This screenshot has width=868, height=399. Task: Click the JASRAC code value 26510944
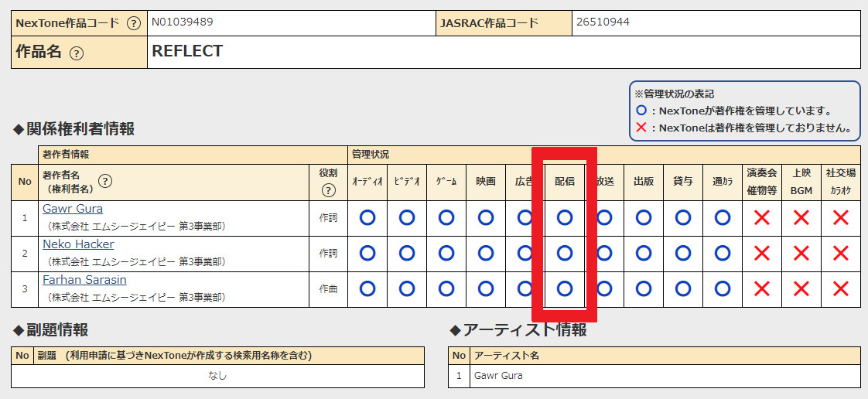click(603, 22)
